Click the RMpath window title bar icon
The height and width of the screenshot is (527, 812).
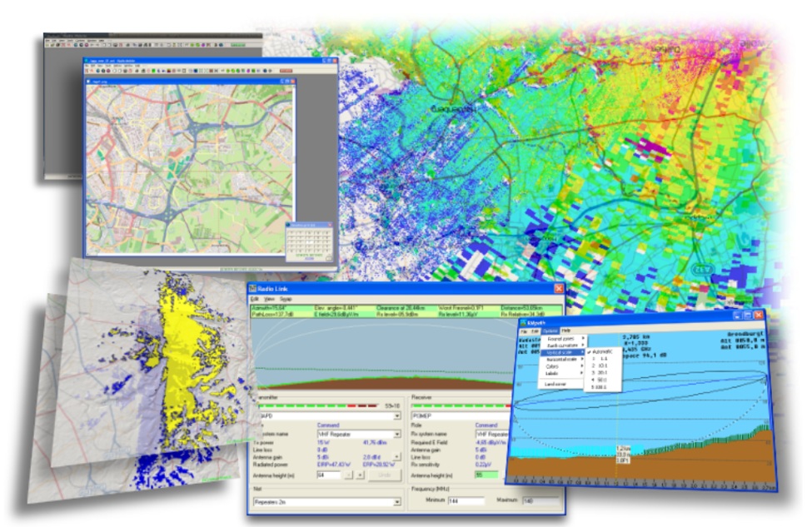(523, 324)
